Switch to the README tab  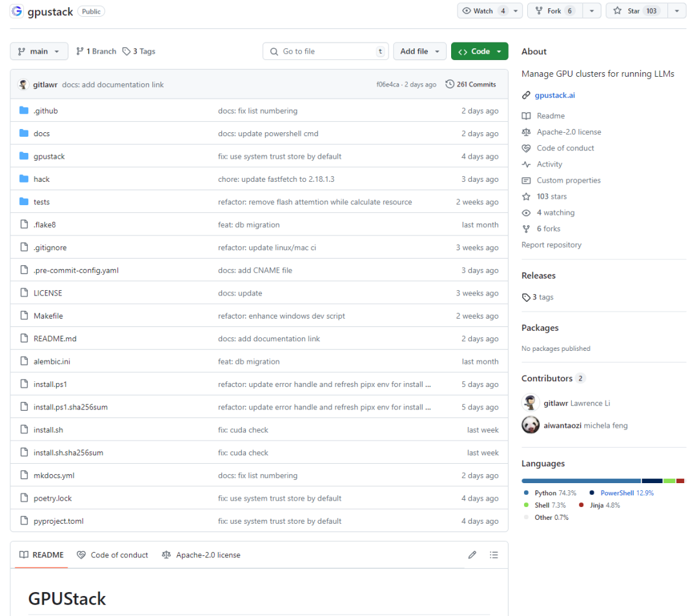click(x=41, y=555)
